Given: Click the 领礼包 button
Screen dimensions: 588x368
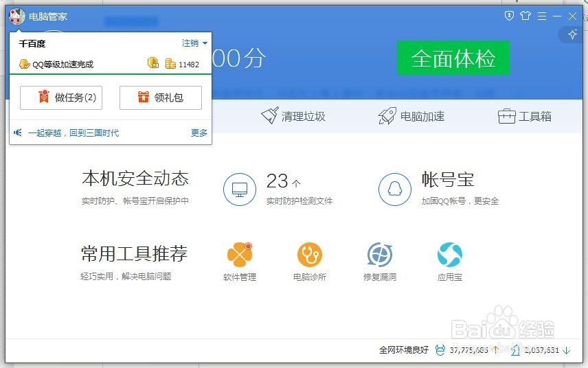Looking at the screenshot, I should pyautogui.click(x=161, y=97).
